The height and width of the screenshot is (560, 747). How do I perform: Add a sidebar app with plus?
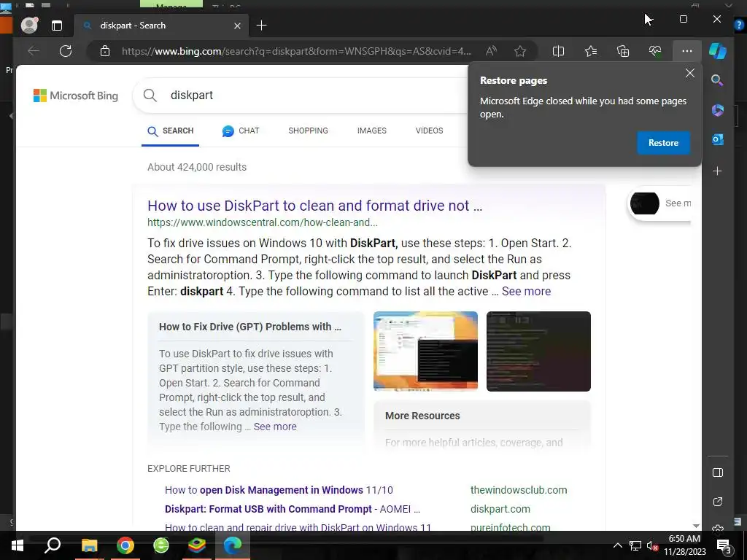718,171
